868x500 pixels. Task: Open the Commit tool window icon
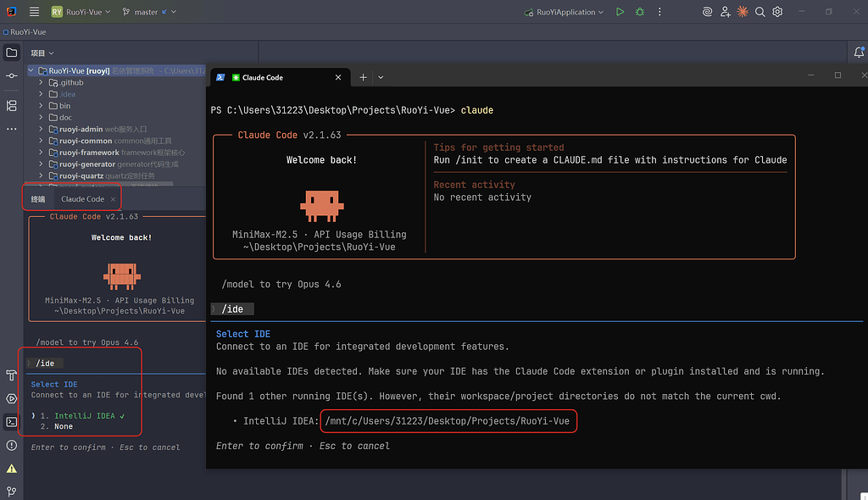tap(12, 76)
